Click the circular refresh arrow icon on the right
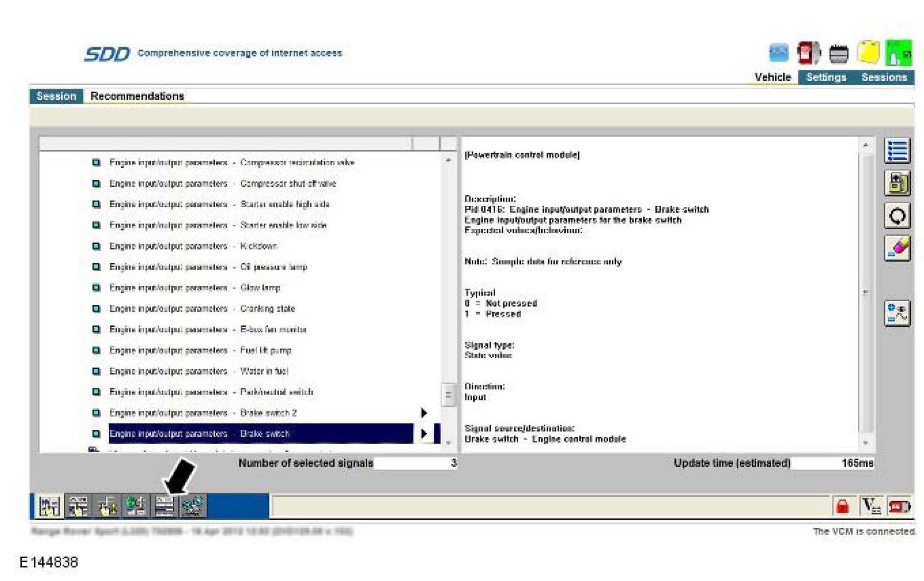Viewport: 924px width, 581px height. (897, 216)
